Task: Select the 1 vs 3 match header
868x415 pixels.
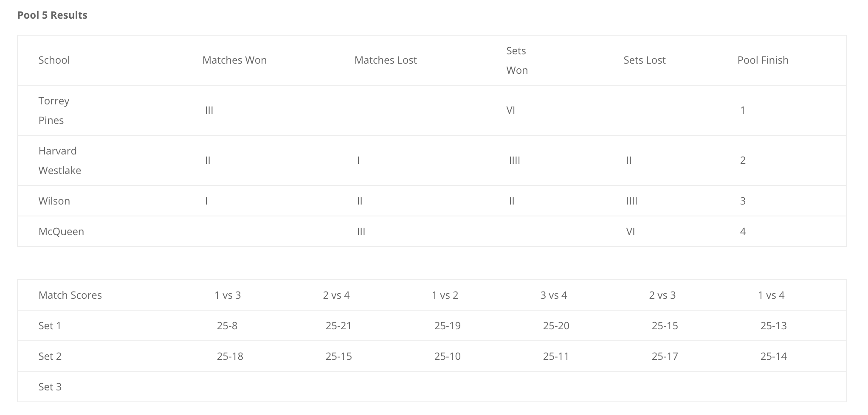Action: [228, 295]
